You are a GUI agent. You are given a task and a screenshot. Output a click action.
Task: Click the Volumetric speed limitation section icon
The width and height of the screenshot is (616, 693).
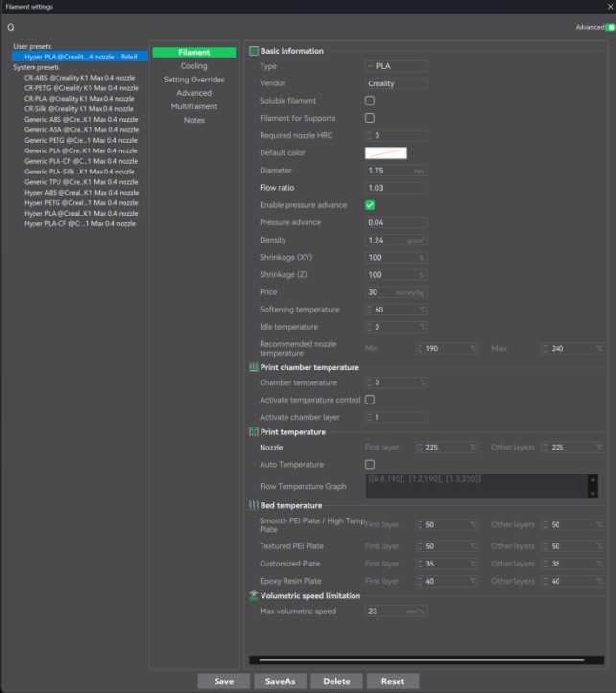coord(254,596)
